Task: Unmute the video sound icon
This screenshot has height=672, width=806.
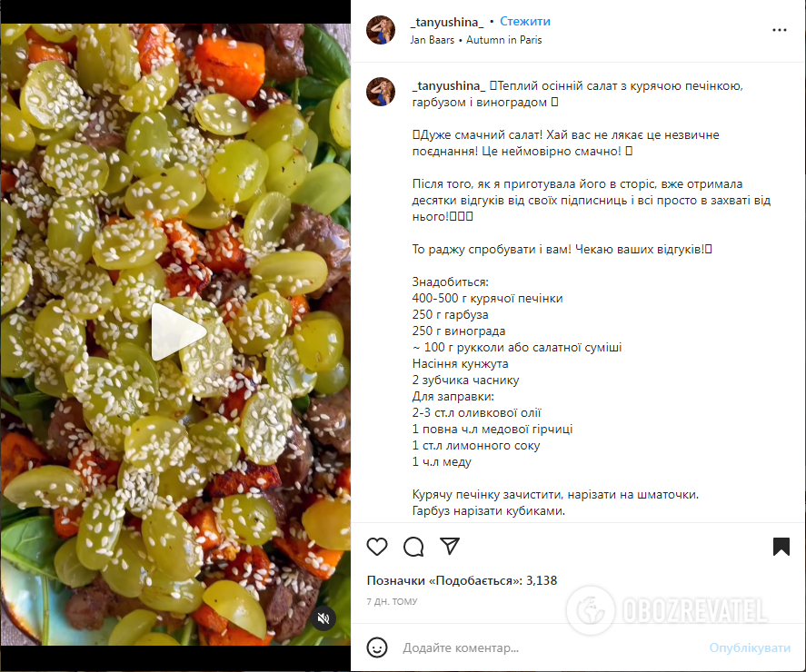Action: pos(323,618)
